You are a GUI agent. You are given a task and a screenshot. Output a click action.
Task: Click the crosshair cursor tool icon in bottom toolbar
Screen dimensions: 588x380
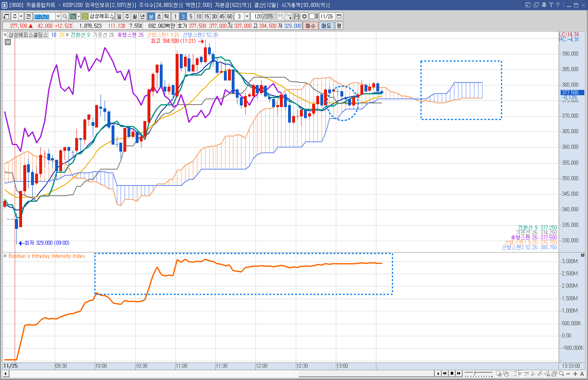(x=520, y=373)
